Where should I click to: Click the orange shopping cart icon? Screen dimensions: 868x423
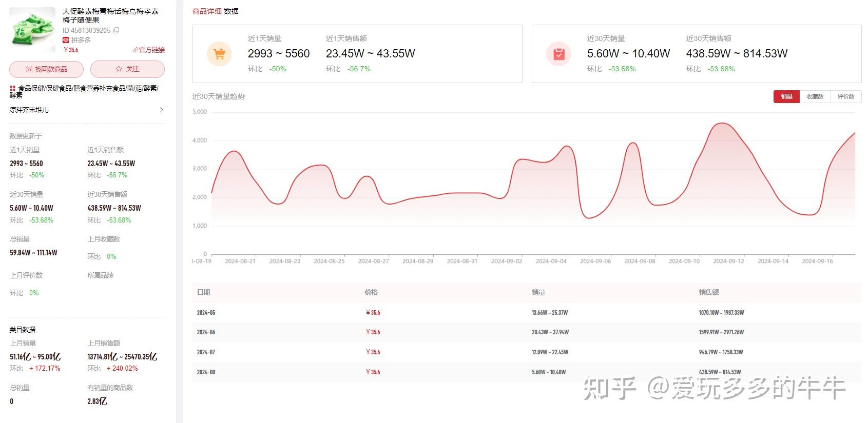[220, 54]
